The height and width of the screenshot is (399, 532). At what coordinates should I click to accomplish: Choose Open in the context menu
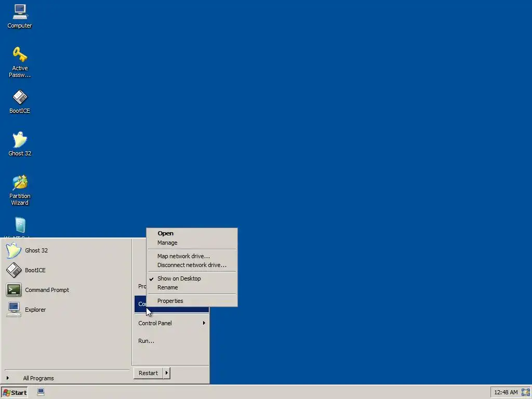tap(192, 233)
